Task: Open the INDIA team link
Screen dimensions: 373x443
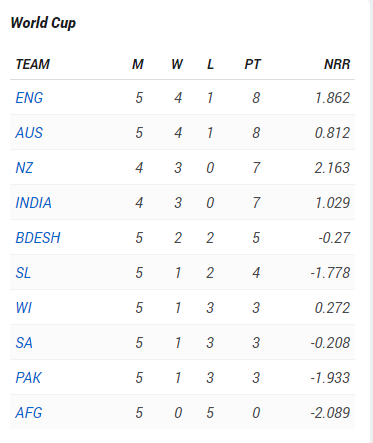Action: (x=34, y=203)
